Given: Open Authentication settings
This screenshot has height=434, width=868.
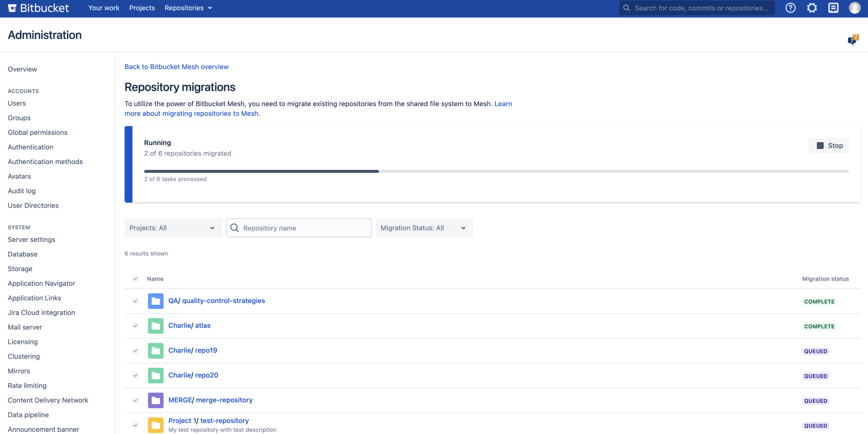Looking at the screenshot, I should tap(31, 147).
